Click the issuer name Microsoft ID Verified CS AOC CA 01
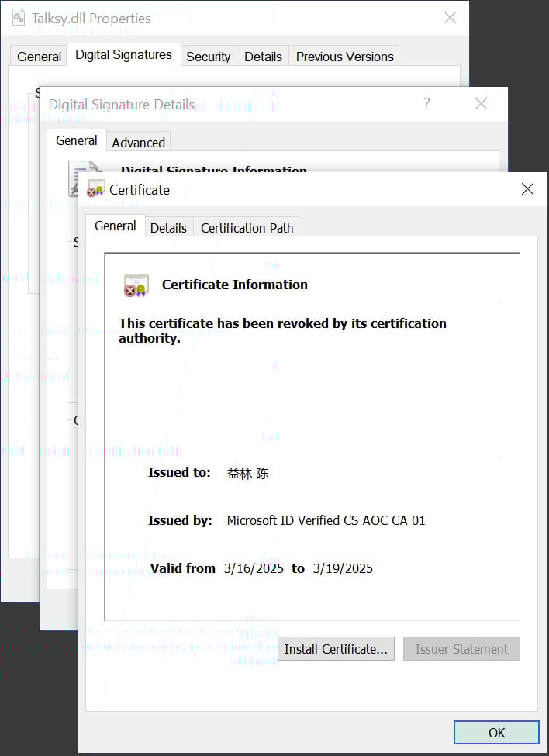Image resolution: width=549 pixels, height=756 pixels. click(326, 520)
